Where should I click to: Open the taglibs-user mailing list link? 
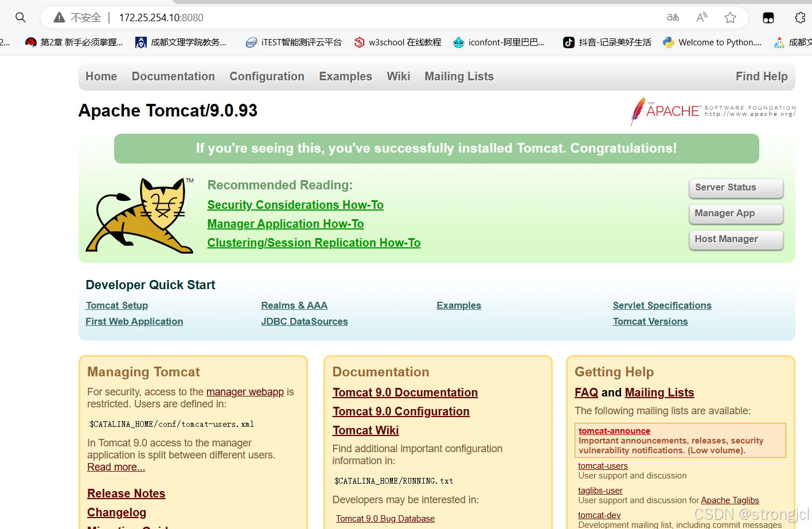coord(600,491)
